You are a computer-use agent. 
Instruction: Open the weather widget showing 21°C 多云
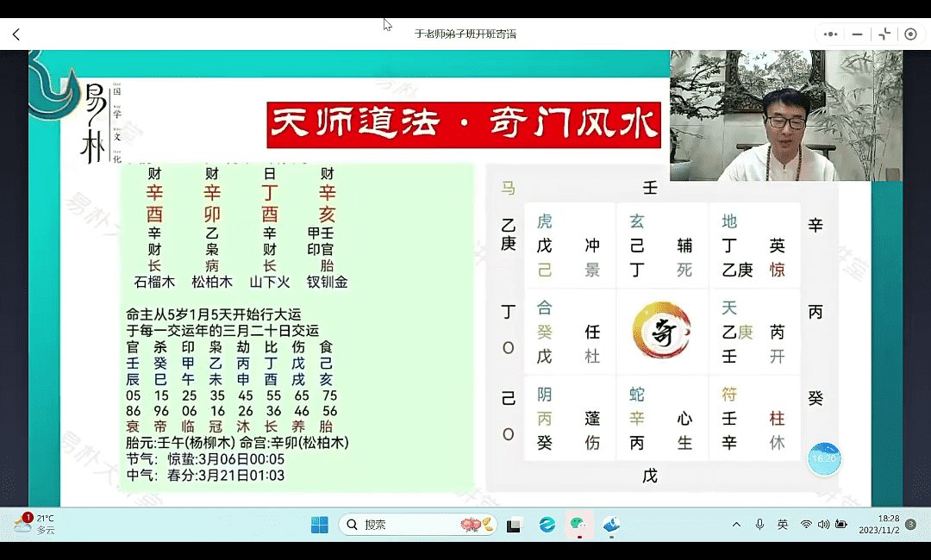coord(36,524)
